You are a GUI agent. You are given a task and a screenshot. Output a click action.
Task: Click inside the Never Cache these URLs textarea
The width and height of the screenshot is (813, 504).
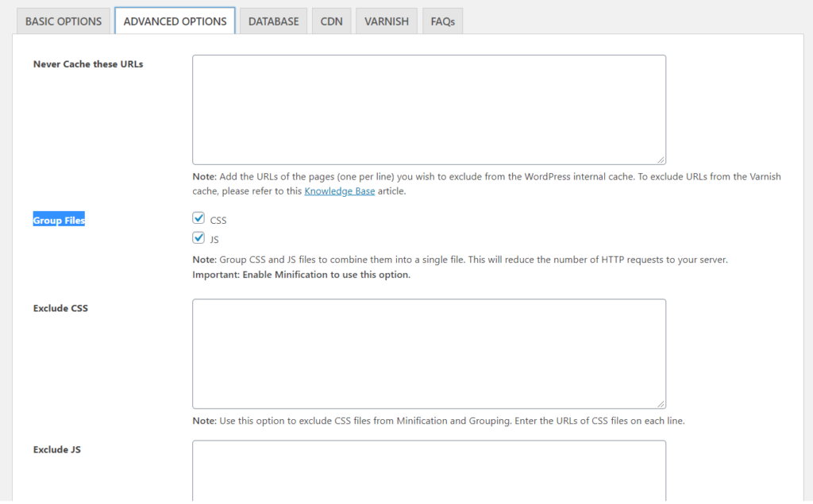tap(429, 110)
